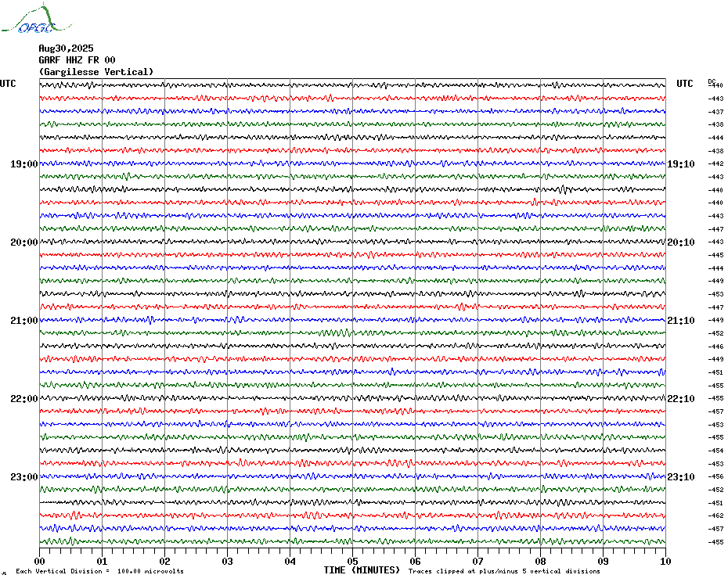Click the 21:10 time label on right
The width and height of the screenshot is (728, 582).
[x=681, y=320]
